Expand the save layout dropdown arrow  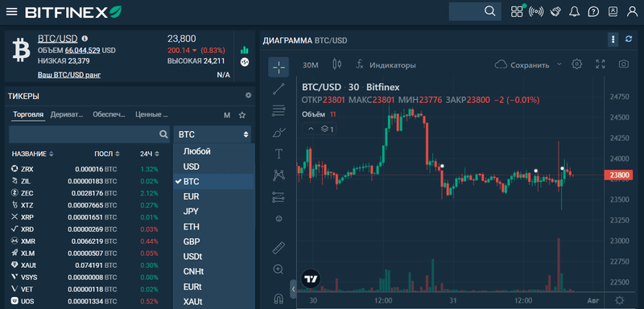pyautogui.click(x=559, y=64)
